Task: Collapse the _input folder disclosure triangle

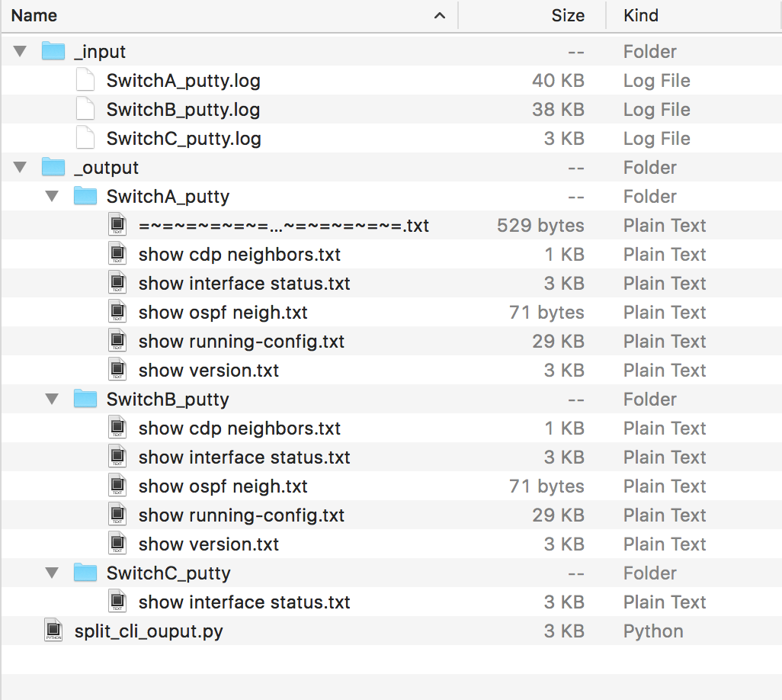Action: coord(20,51)
